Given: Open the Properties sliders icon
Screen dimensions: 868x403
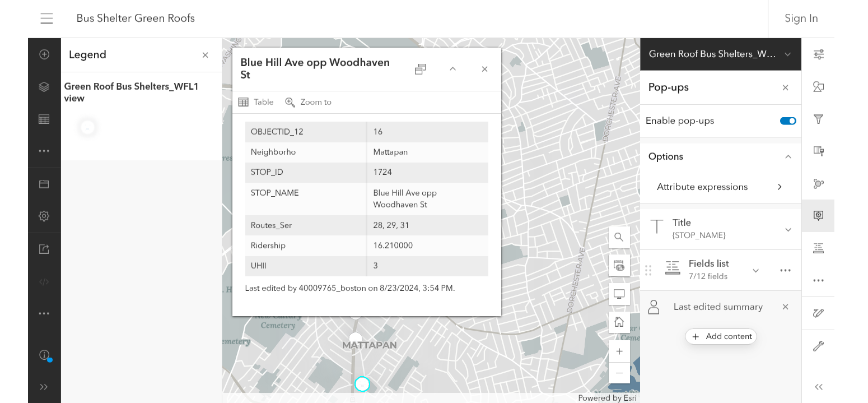Looking at the screenshot, I should point(818,54).
